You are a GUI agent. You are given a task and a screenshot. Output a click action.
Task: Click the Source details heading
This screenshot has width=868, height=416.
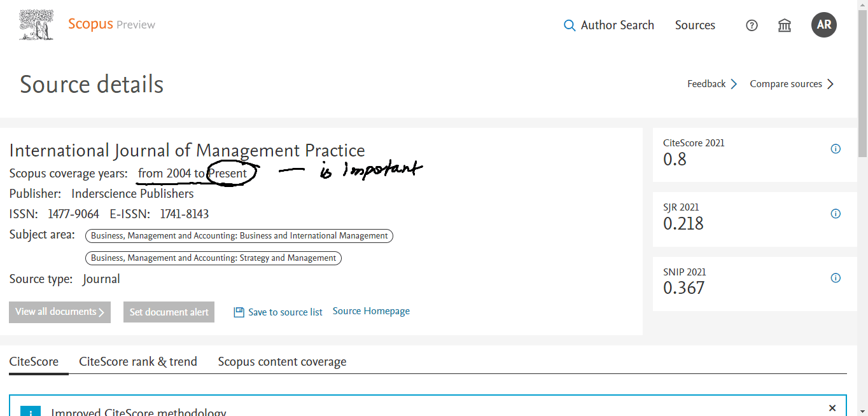pyautogui.click(x=92, y=85)
